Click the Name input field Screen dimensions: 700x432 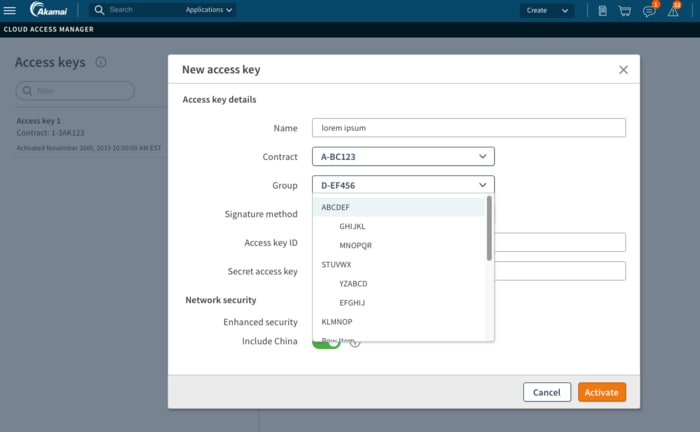pos(468,128)
